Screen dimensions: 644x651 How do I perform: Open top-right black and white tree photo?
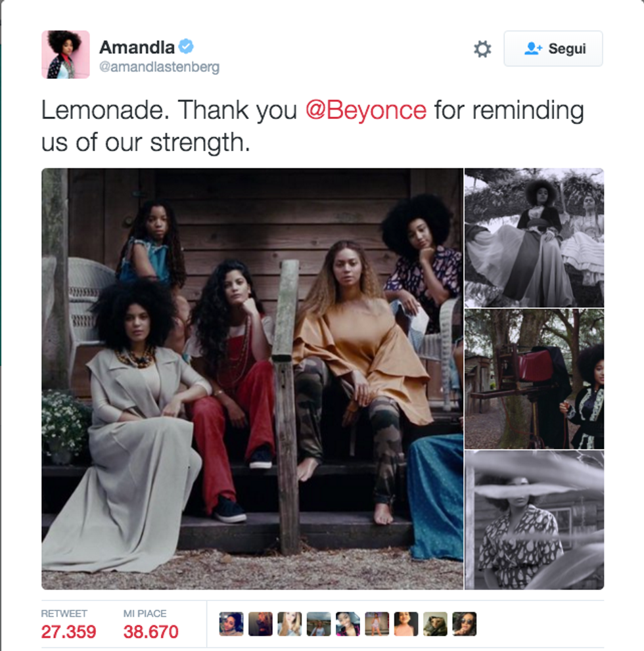pos(534,238)
